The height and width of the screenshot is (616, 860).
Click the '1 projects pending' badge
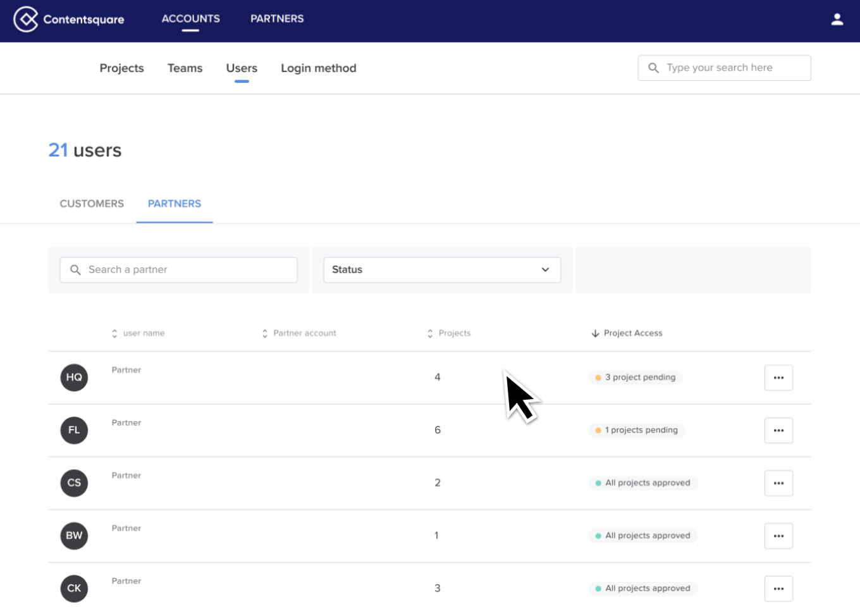pos(636,430)
